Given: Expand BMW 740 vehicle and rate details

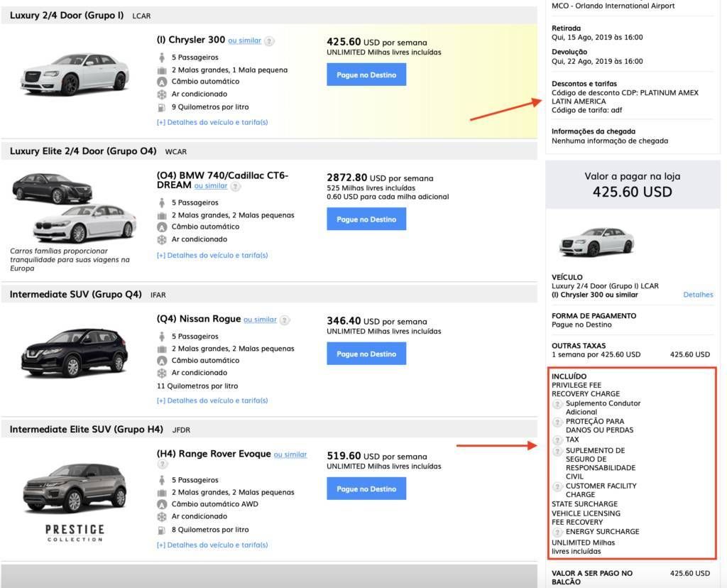Looking at the screenshot, I should click(x=212, y=256).
